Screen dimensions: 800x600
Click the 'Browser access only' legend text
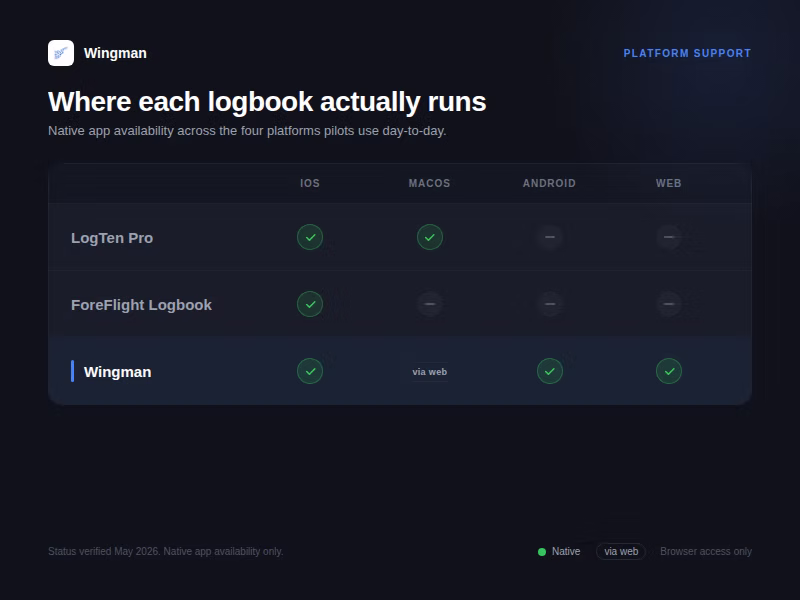pyautogui.click(x=706, y=552)
